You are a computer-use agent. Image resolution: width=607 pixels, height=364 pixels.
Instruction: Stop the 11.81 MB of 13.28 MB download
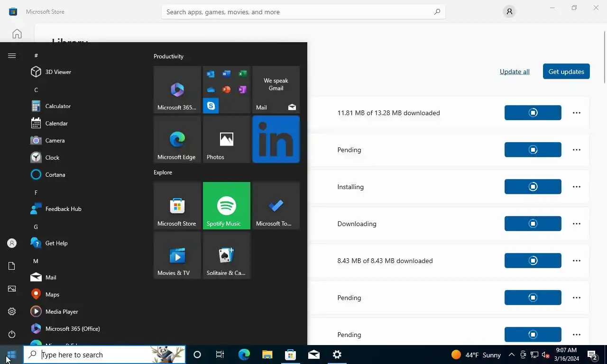(533, 113)
